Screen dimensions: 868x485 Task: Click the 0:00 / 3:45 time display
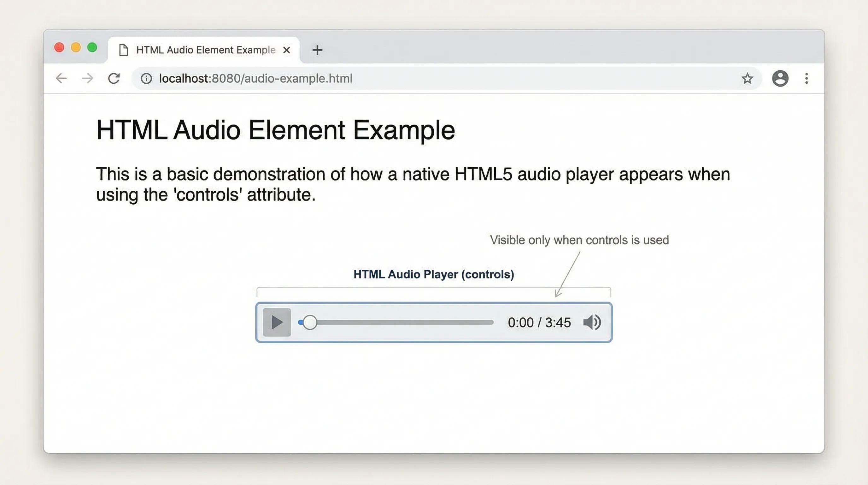click(x=539, y=323)
